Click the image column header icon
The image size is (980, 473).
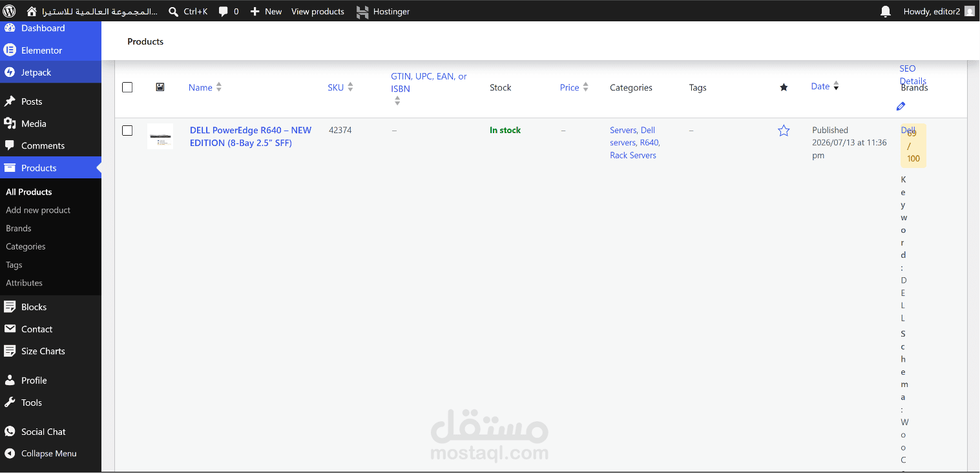coord(160,87)
